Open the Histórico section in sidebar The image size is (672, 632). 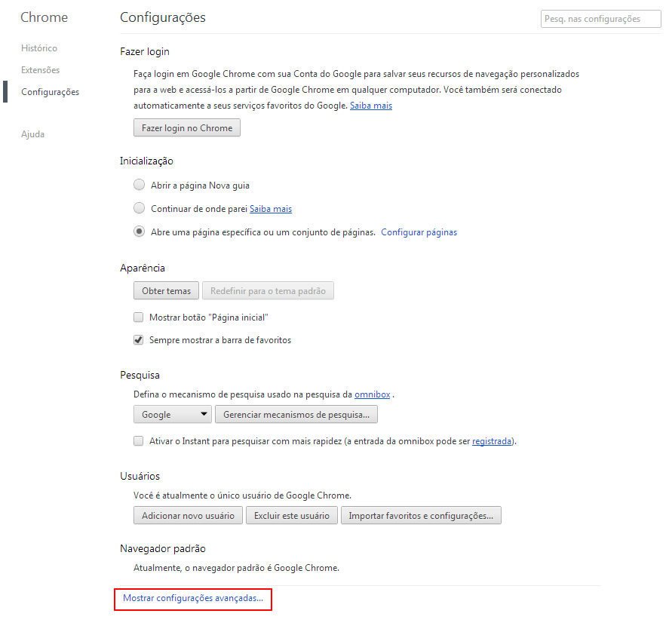tap(39, 48)
